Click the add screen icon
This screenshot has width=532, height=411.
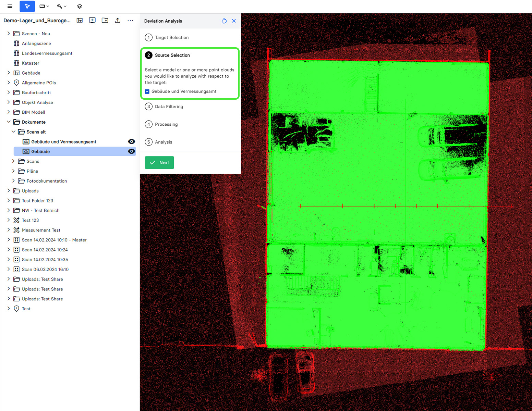(x=92, y=21)
